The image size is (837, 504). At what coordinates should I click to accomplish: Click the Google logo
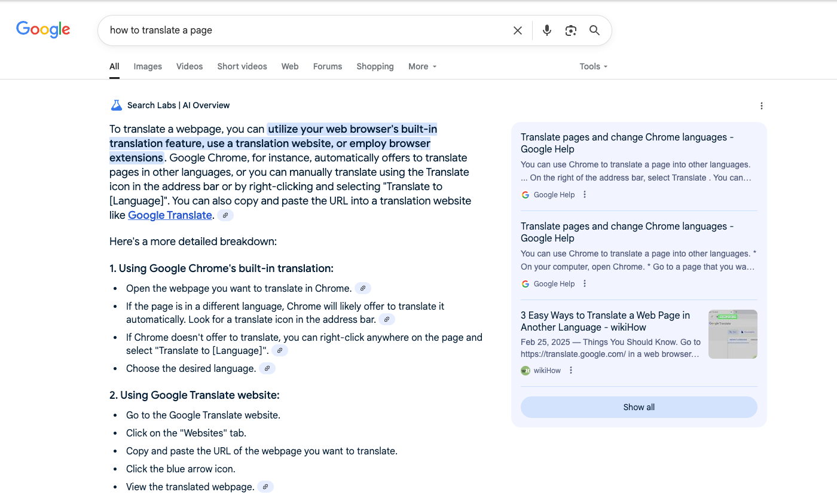(x=43, y=29)
